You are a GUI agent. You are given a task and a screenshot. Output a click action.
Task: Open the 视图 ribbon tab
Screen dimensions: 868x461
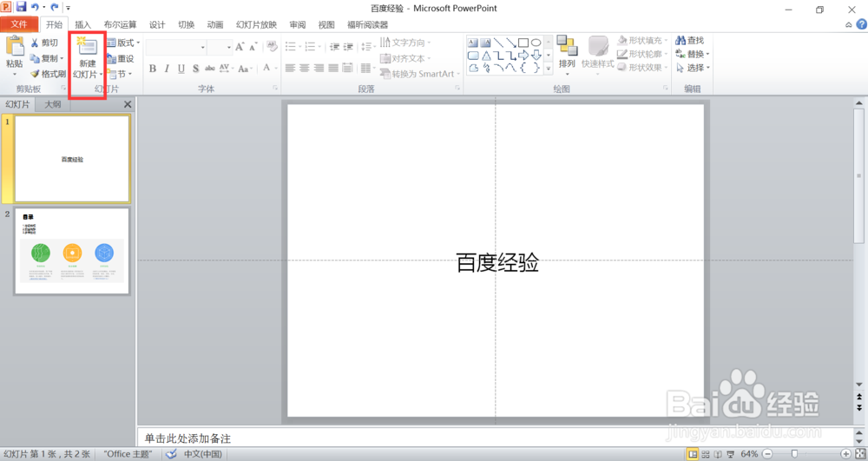326,24
